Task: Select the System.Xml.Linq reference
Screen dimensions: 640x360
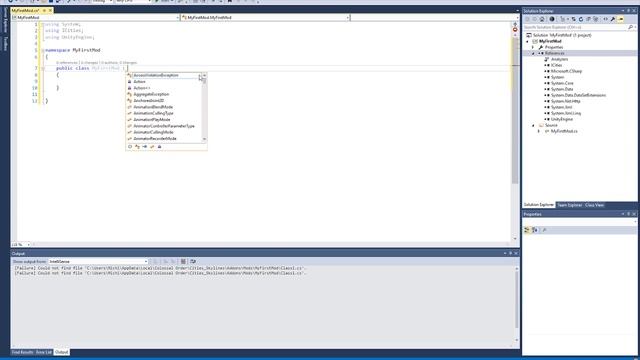Action: (566, 113)
